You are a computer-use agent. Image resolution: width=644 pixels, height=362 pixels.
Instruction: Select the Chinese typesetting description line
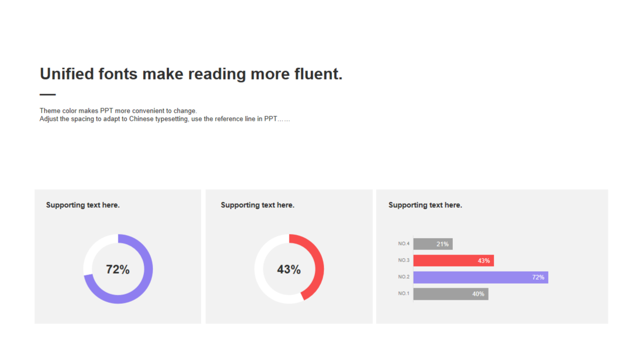tap(165, 119)
